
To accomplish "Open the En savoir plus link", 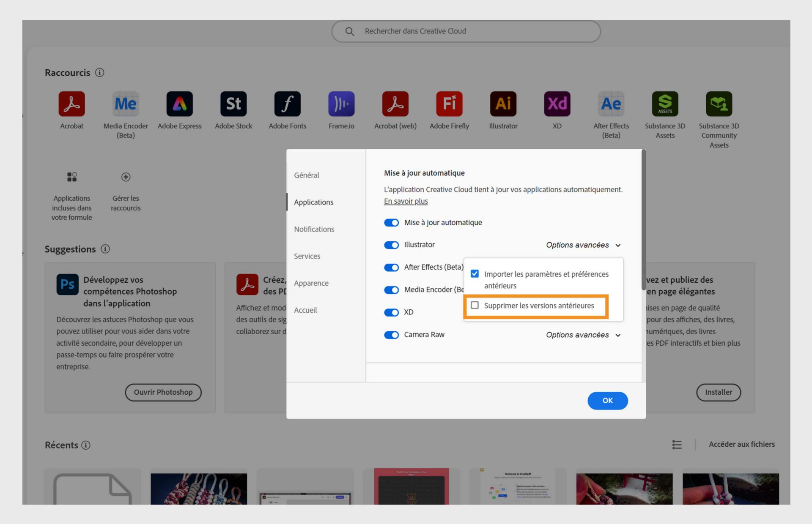I will (406, 201).
